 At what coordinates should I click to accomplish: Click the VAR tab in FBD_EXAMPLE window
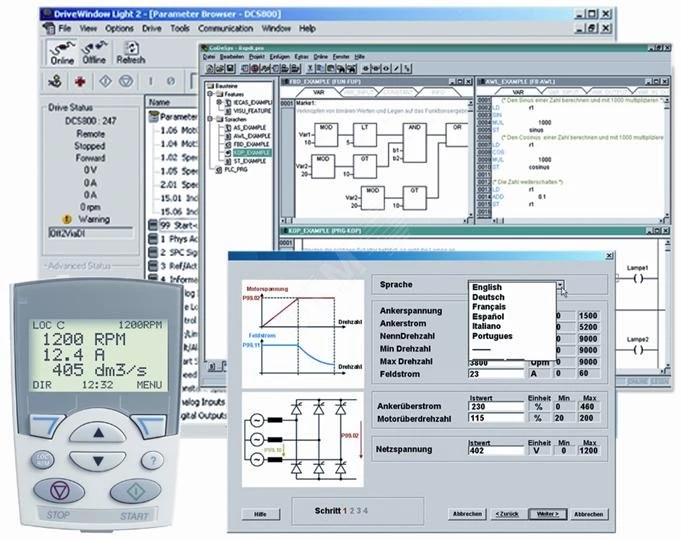pos(318,92)
